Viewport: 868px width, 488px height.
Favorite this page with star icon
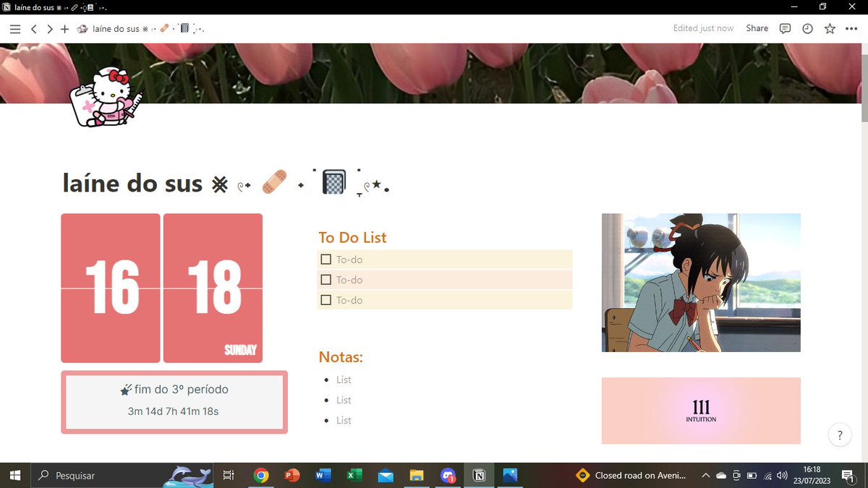(x=830, y=29)
